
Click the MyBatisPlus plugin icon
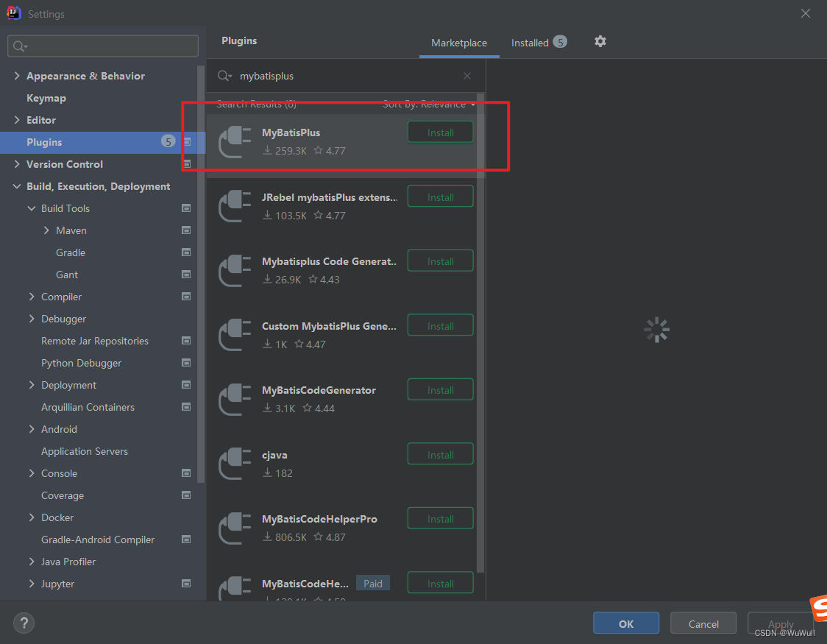point(235,142)
